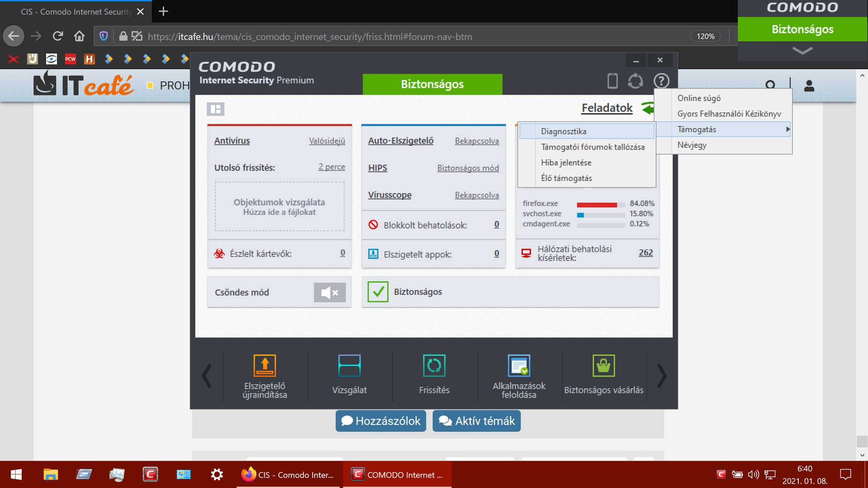This screenshot has width=868, height=488.
Task: Start a scan with the Vizsgálat icon
Action: click(349, 366)
